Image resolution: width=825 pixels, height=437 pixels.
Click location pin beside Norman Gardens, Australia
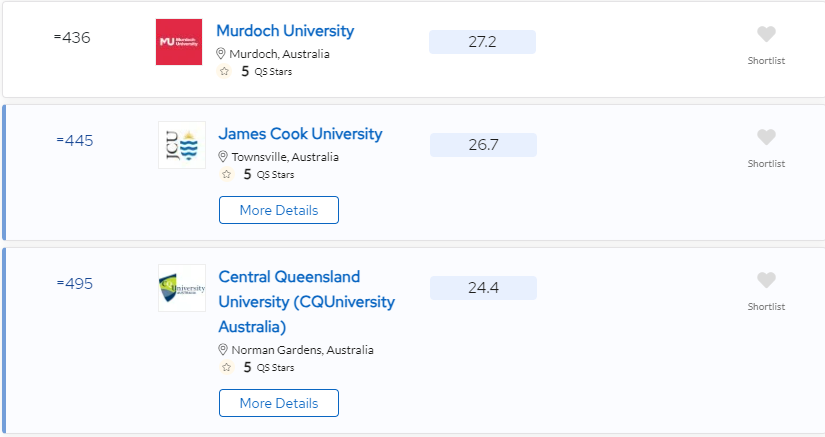point(223,350)
